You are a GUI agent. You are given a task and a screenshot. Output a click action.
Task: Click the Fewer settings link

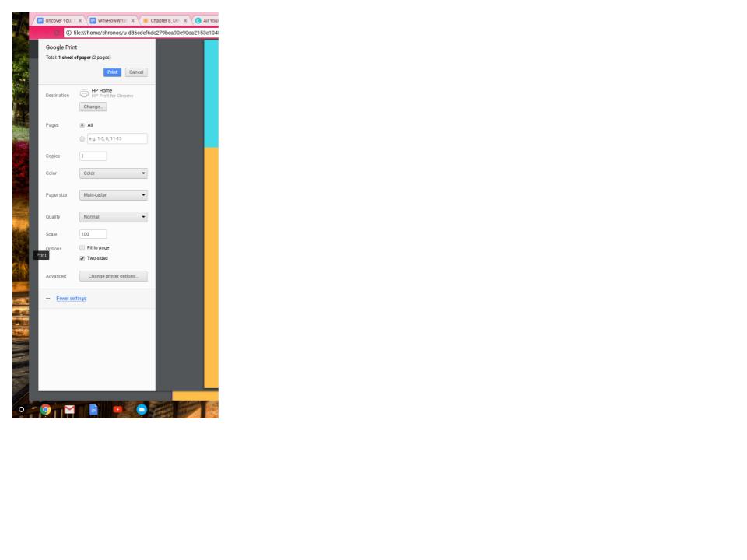pos(72,299)
